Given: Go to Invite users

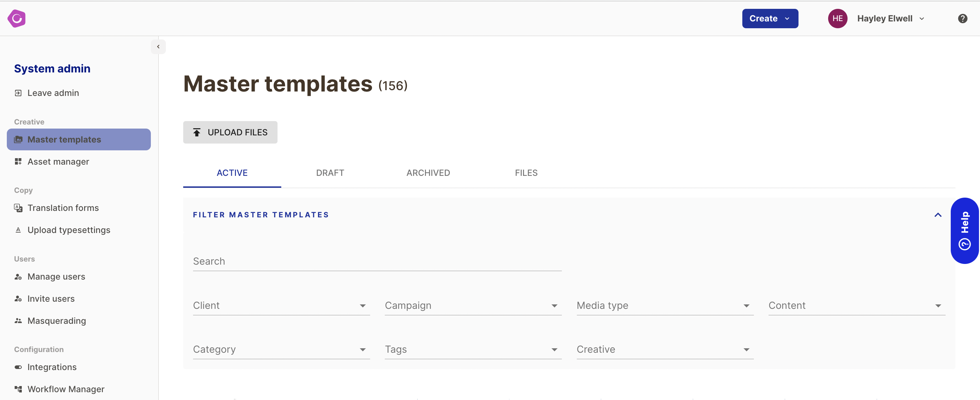Looking at the screenshot, I should coord(51,299).
